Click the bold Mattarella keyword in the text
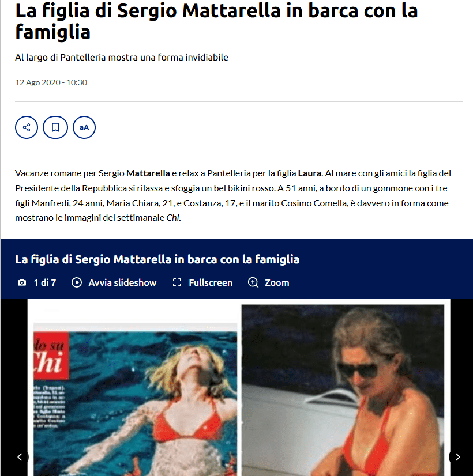The height and width of the screenshot is (476, 473). click(x=148, y=173)
